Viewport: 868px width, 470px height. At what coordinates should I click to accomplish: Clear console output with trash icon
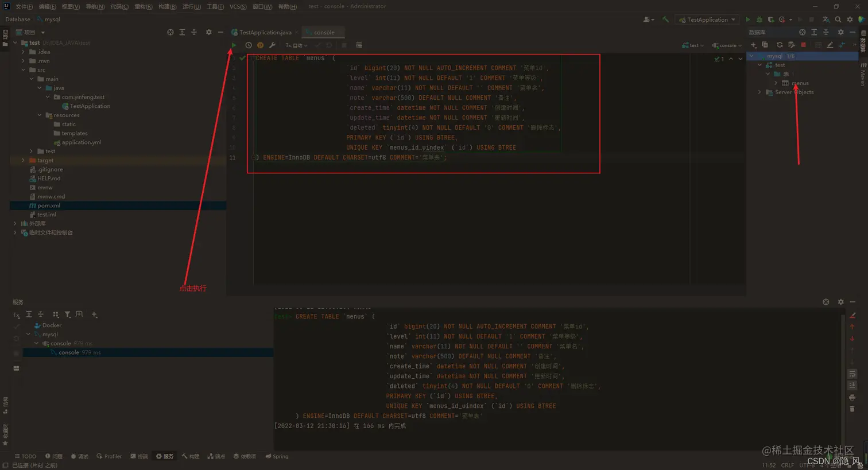852,409
